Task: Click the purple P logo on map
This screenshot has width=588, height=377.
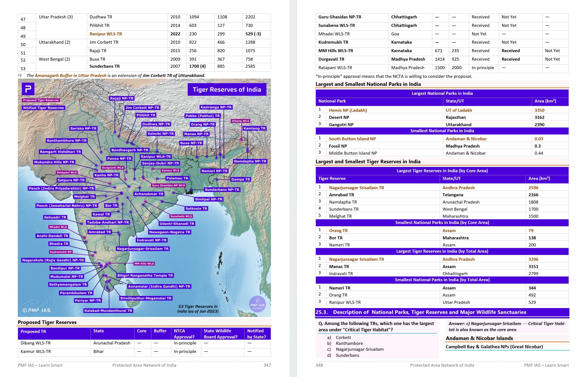Action: [x=28, y=89]
